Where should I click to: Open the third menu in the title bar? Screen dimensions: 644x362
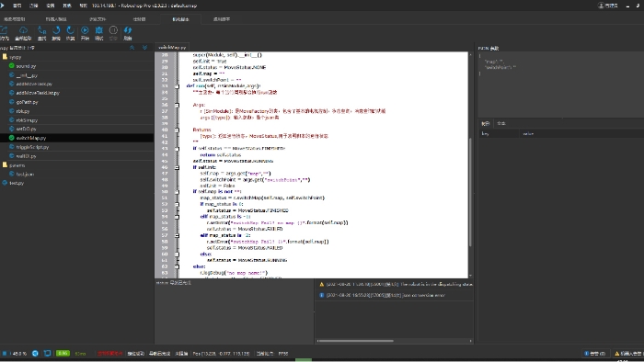50,6
